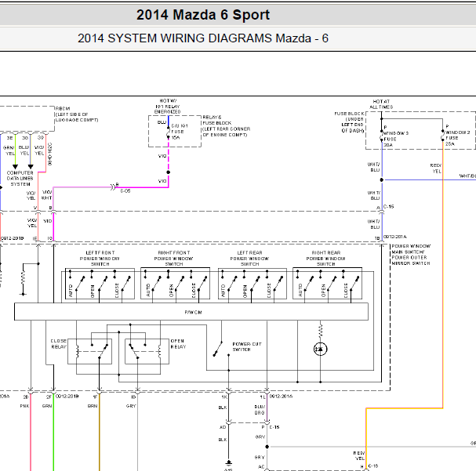Click the close relay coil symbol
Image resolution: width=476 pixels, height=471 pixels.
[x=78, y=352]
